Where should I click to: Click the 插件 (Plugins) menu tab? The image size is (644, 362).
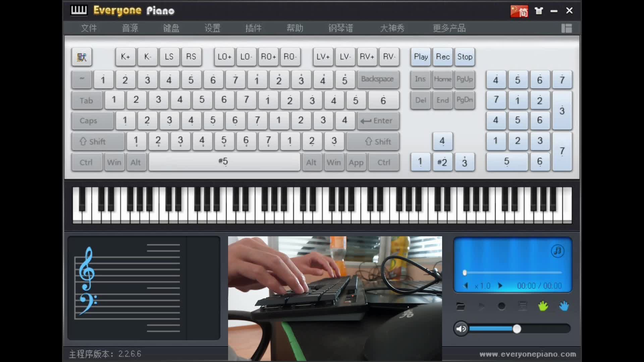[x=253, y=28]
